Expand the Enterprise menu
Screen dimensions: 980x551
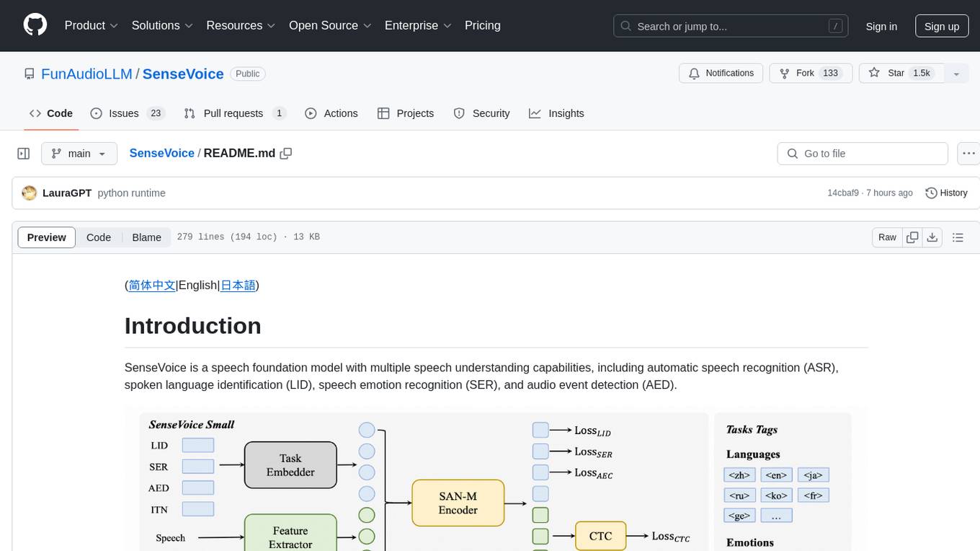418,25
